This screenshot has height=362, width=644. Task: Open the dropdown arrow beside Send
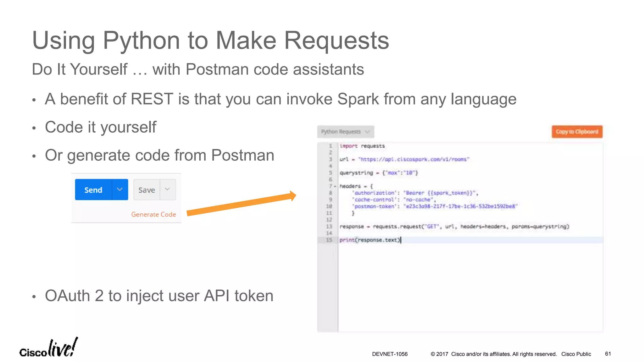point(120,189)
